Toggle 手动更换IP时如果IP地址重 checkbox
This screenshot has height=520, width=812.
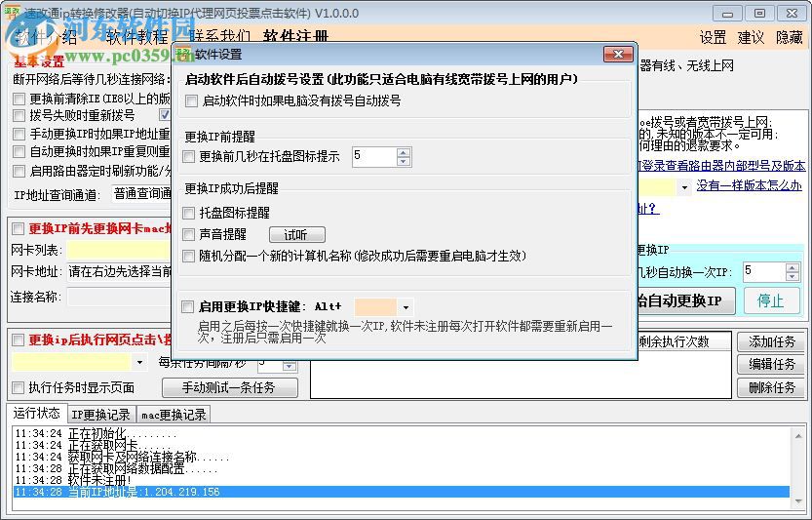click(x=19, y=134)
